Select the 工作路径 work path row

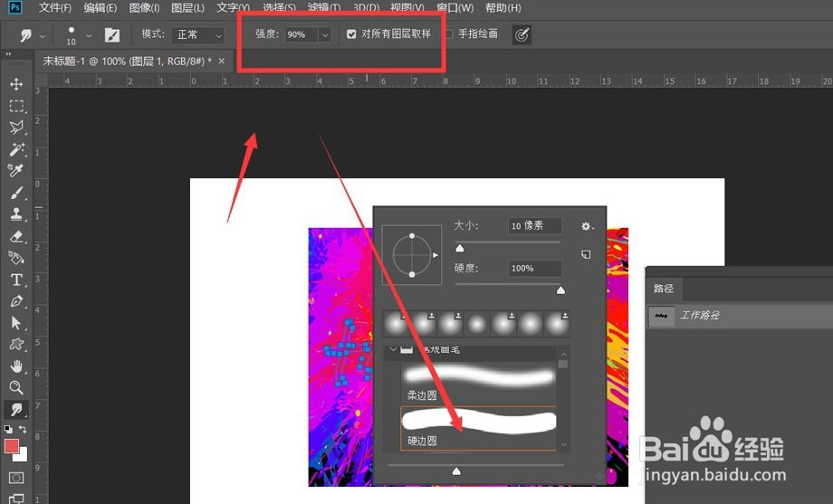[x=740, y=316]
